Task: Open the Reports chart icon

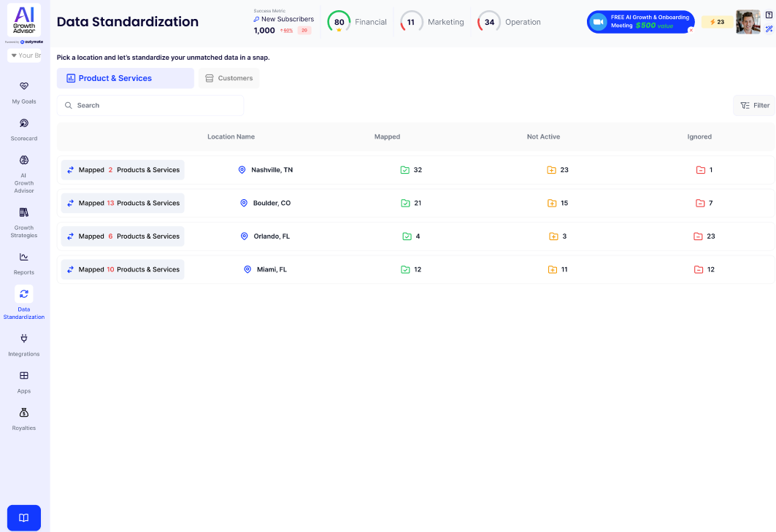Action: [23, 257]
